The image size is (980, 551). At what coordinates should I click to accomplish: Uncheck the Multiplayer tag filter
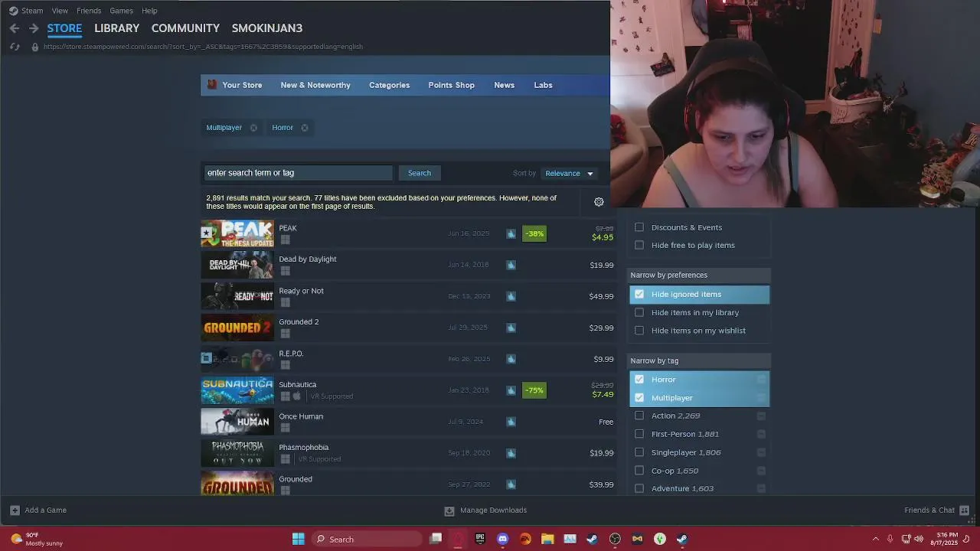639,398
